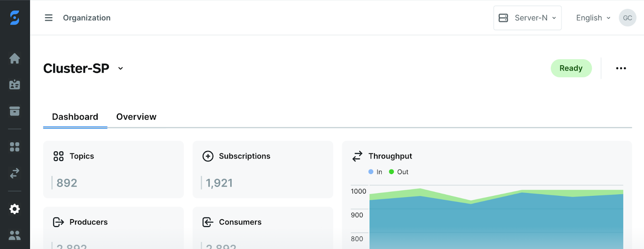
Task: Switch to the Overview tab
Action: (136, 117)
